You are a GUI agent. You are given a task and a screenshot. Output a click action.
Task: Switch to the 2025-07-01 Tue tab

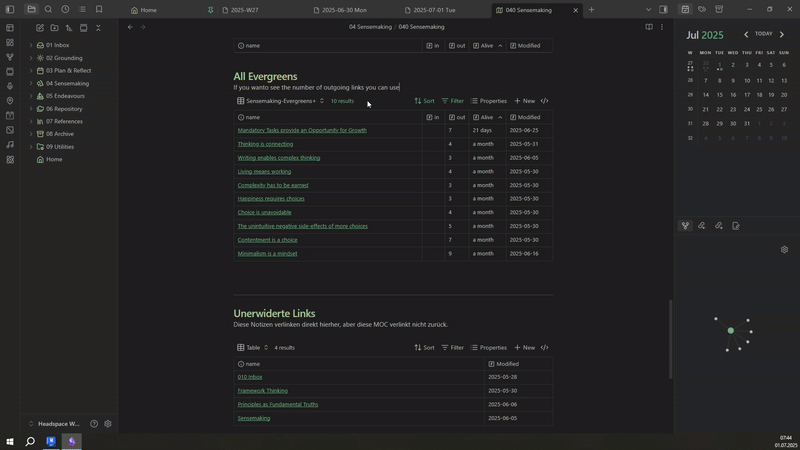tap(434, 10)
